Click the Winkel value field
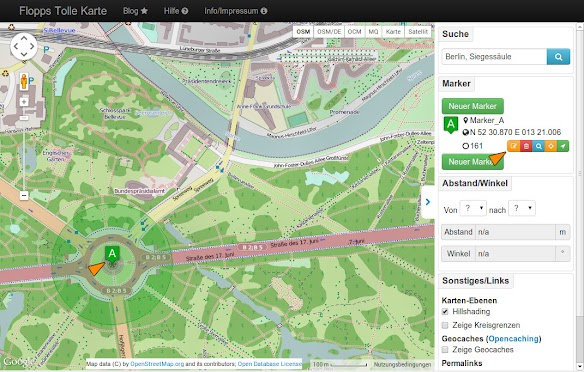Image resolution: width=584 pixels, height=372 pixels. [515, 254]
